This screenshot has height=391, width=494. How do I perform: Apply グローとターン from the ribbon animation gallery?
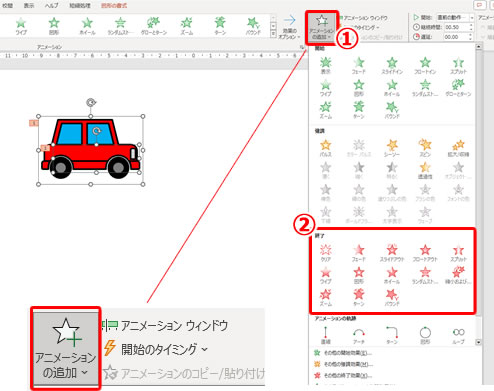tap(153, 26)
